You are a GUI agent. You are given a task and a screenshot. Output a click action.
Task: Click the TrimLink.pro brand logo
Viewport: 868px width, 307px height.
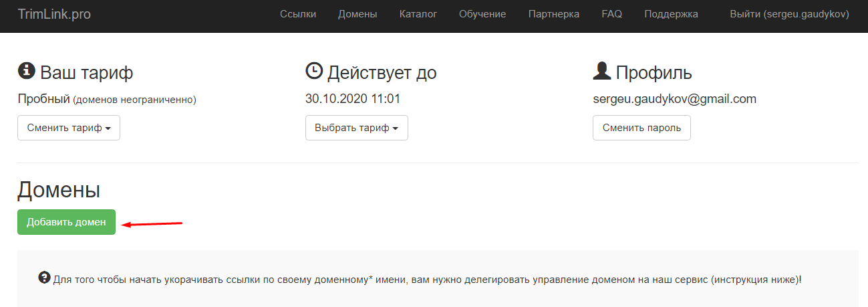54,14
